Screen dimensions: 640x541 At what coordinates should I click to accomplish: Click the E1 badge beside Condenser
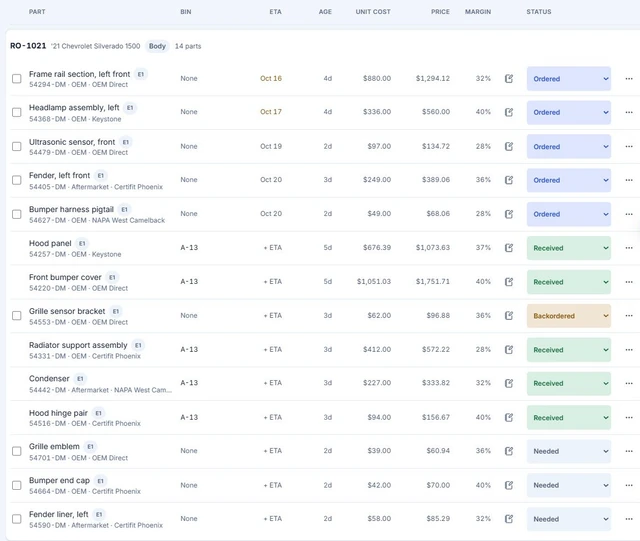[x=80, y=378]
